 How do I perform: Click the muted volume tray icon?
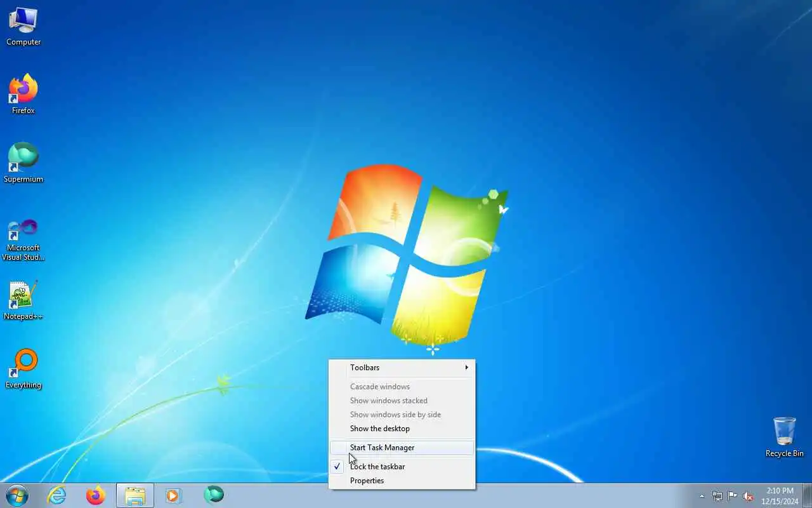click(748, 496)
